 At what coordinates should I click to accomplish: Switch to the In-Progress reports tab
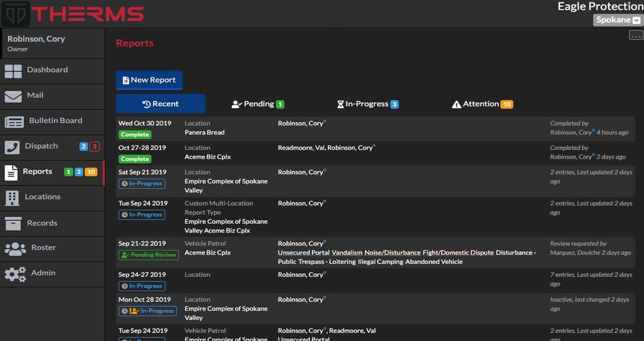[x=367, y=104]
